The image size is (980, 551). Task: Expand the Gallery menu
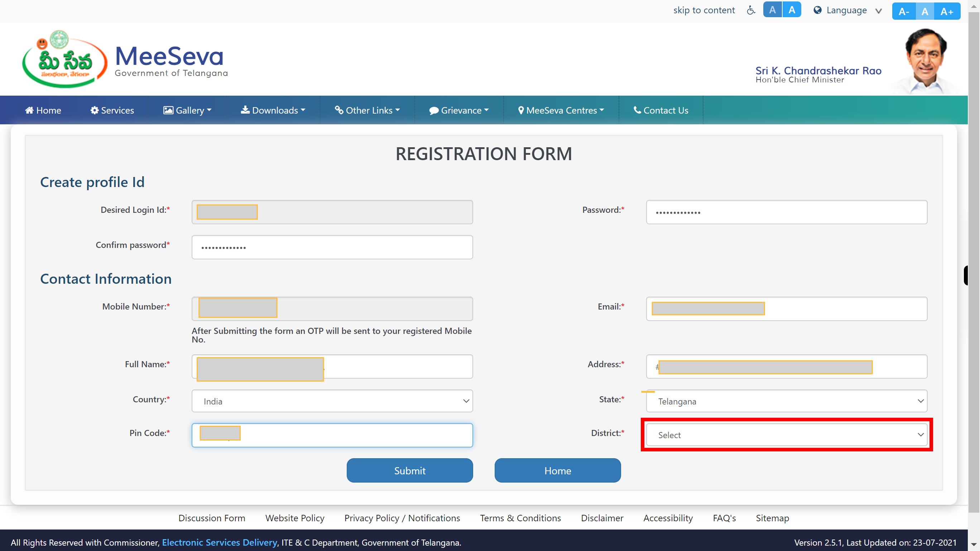pyautogui.click(x=188, y=110)
